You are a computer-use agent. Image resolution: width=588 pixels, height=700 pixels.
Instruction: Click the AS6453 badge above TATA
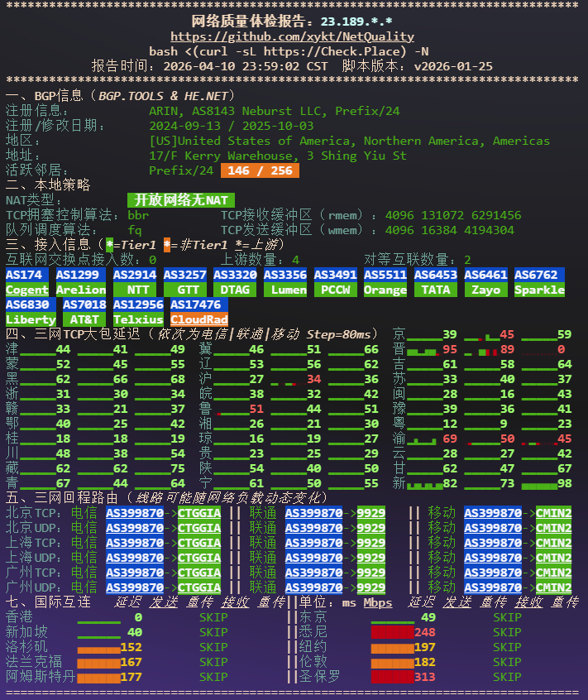[436, 275]
